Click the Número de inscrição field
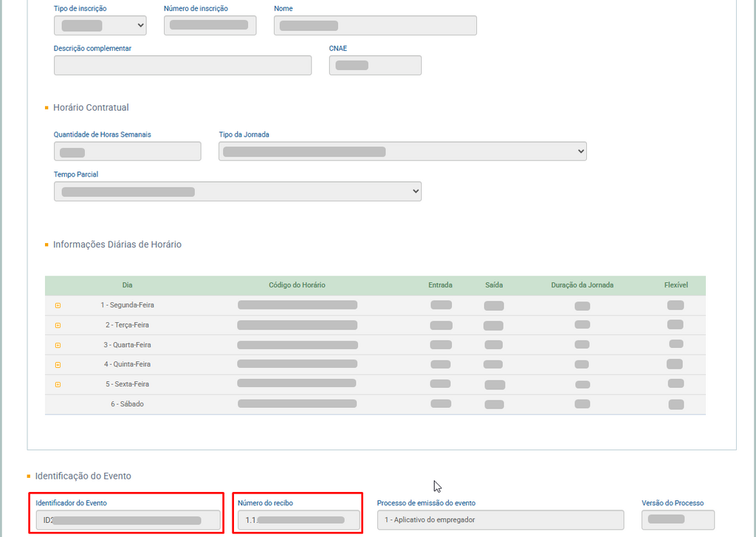The image size is (756, 537). 210,26
